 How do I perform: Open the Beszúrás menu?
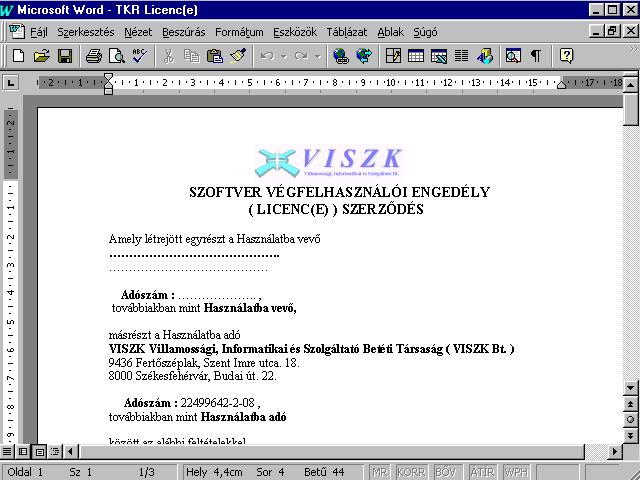(x=183, y=32)
